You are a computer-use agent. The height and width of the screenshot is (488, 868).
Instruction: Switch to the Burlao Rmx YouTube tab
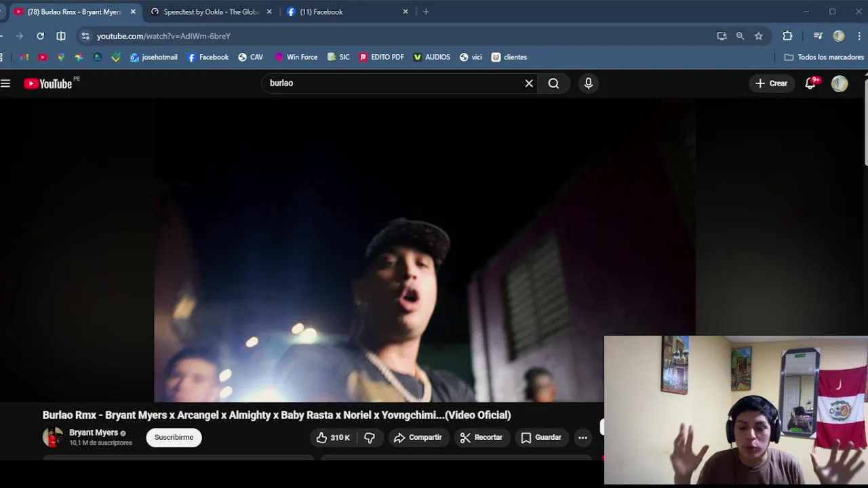click(x=73, y=12)
